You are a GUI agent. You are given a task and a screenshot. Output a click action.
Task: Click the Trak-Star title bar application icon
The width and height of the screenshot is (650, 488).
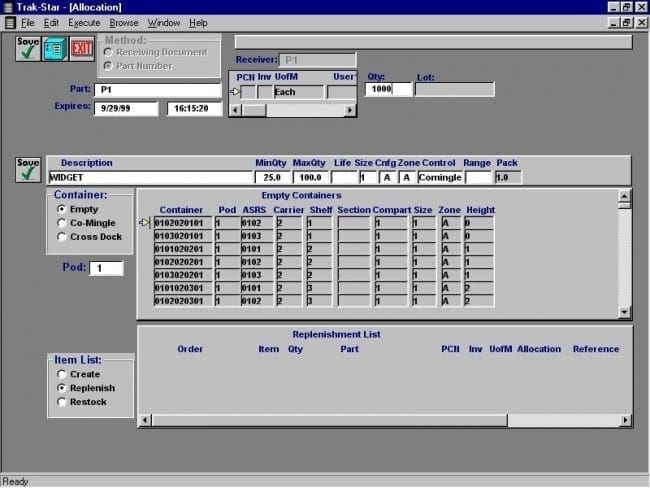pyautogui.click(x=8, y=7)
